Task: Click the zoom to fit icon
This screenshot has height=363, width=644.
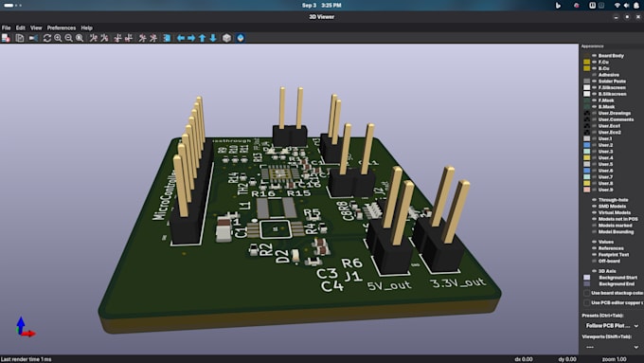Action: tap(80, 38)
